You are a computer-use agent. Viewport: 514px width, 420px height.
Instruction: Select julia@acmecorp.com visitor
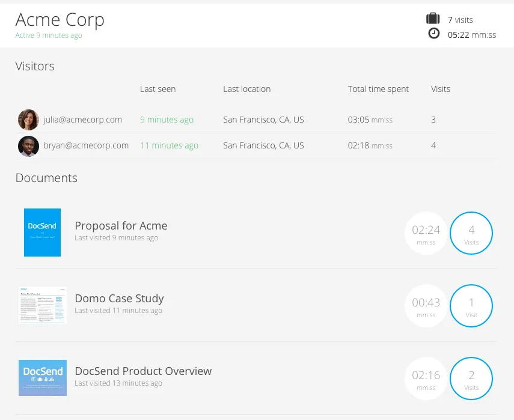82,120
